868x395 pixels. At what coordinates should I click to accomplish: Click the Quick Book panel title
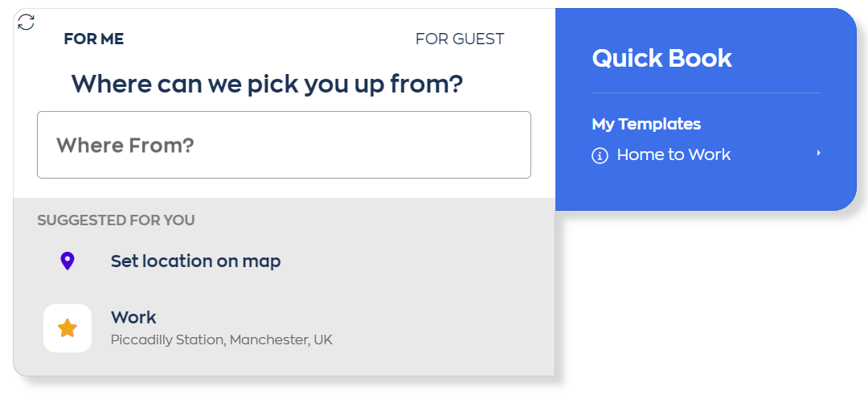(662, 58)
